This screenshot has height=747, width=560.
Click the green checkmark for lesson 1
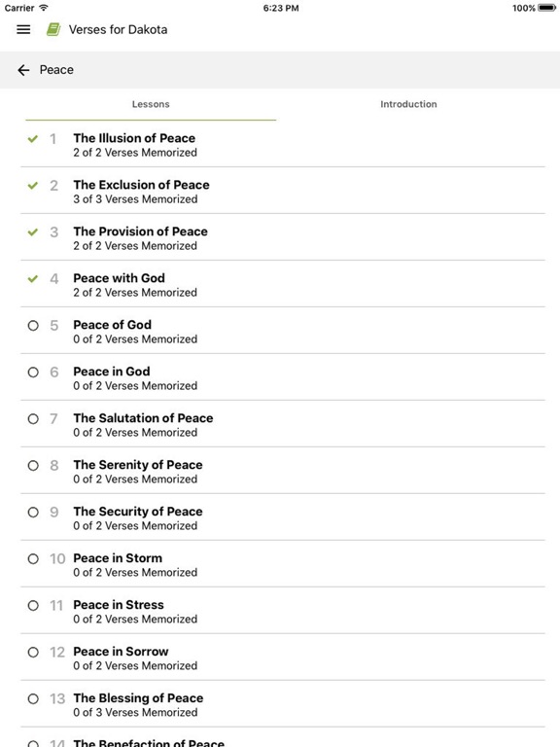[x=33, y=139]
